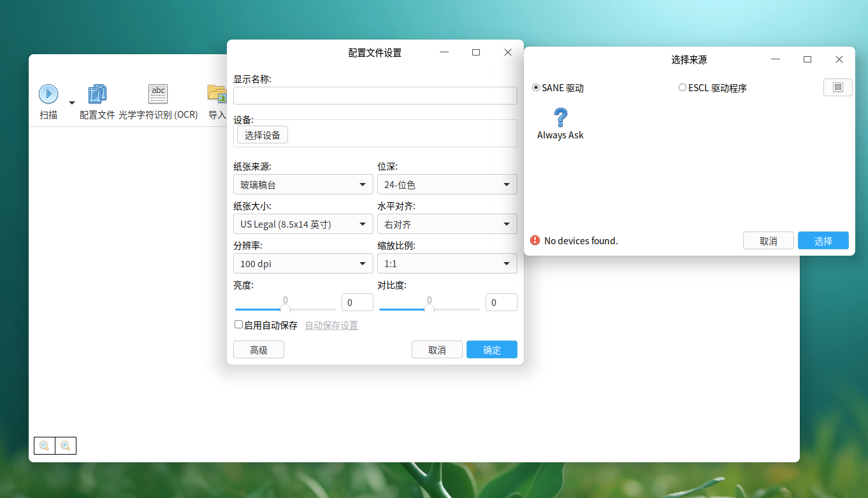Screen dimensions: 868x498
Task: Click the 亮度 numeric value box
Action: click(x=358, y=302)
